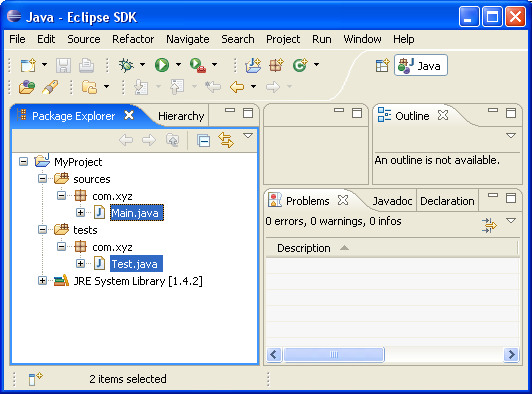Click package icon of com.xyz under tests
This screenshot has height=394, width=532.
point(80,246)
